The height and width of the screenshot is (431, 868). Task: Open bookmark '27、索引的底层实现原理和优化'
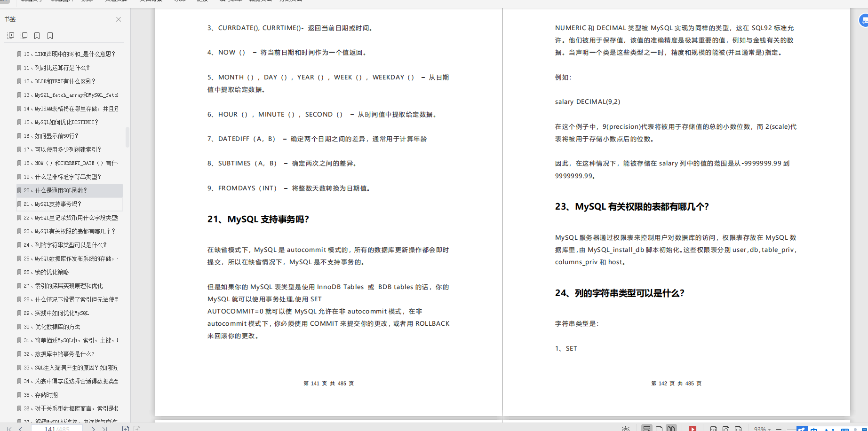coord(69,286)
